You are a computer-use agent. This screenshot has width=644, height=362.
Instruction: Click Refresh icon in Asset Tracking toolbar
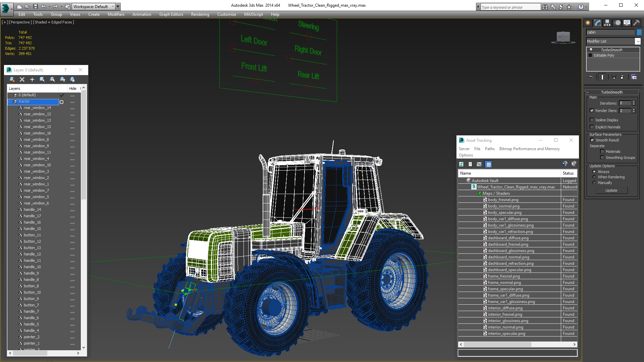(462, 164)
